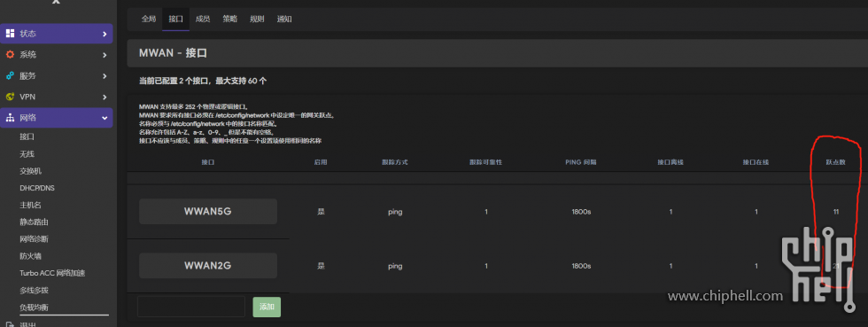Switch to the 规则 tab

coord(257,19)
